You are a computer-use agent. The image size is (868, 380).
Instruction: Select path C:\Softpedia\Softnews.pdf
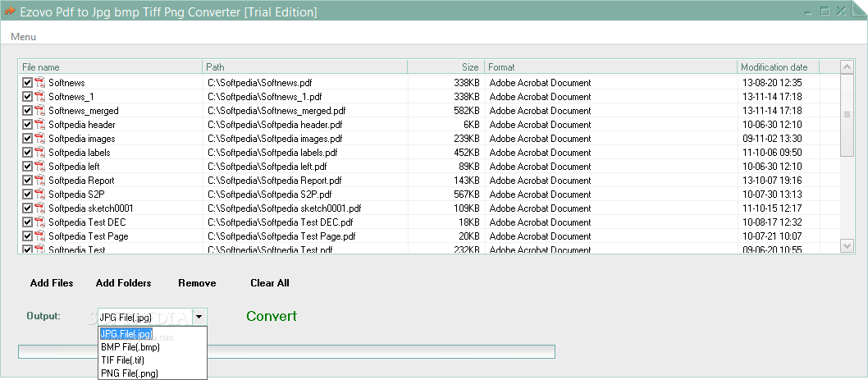[259, 83]
